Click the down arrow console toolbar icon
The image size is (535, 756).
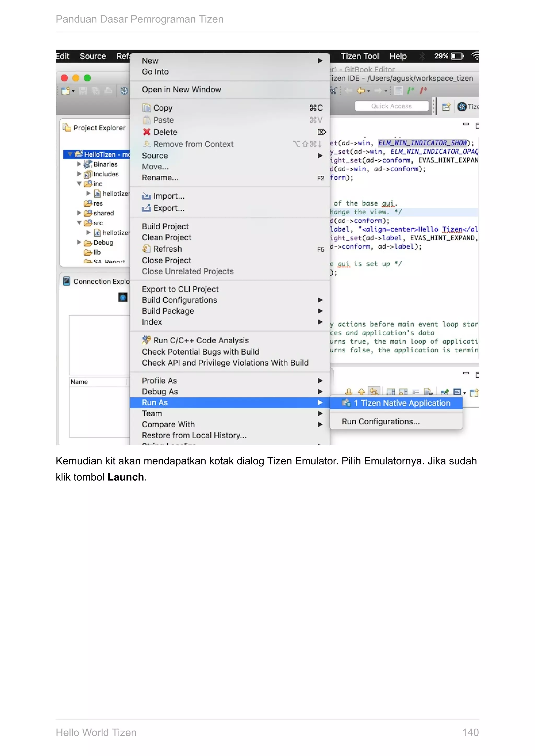point(349,392)
